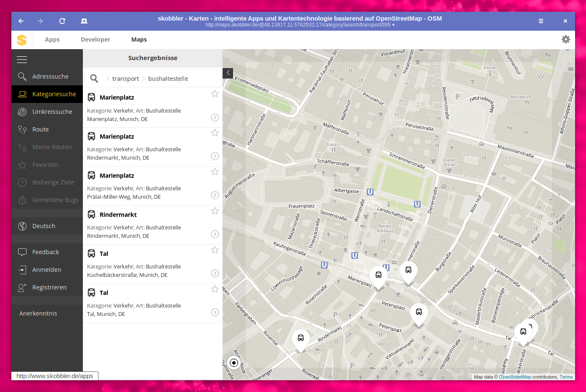This screenshot has width=586, height=392.
Task: Select the Kategoriesuche sidebar icon
Action: [x=22, y=94]
